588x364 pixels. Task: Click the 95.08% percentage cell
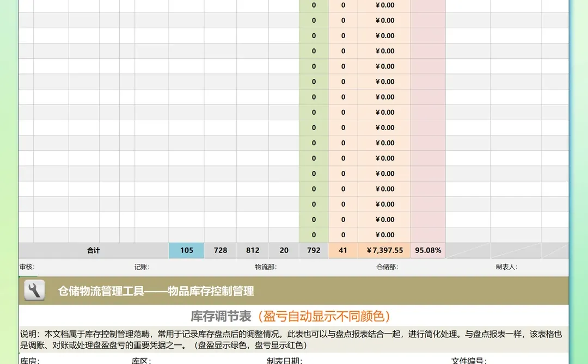[428, 250]
